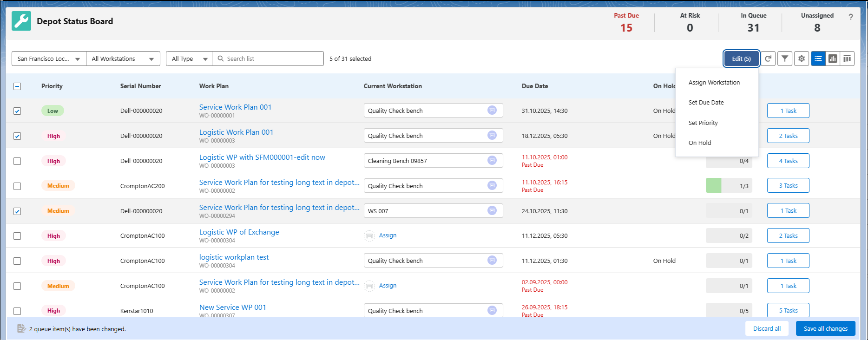
Task: Click Save all changes button
Action: [x=826, y=328]
